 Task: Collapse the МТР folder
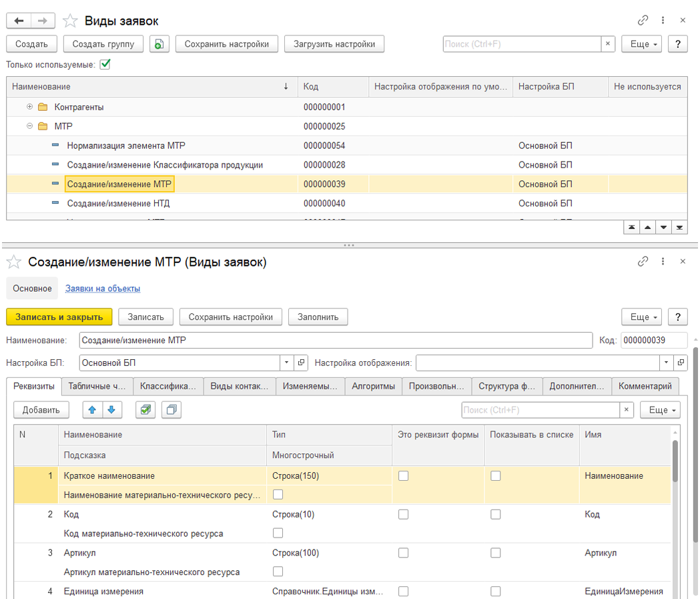(x=29, y=126)
